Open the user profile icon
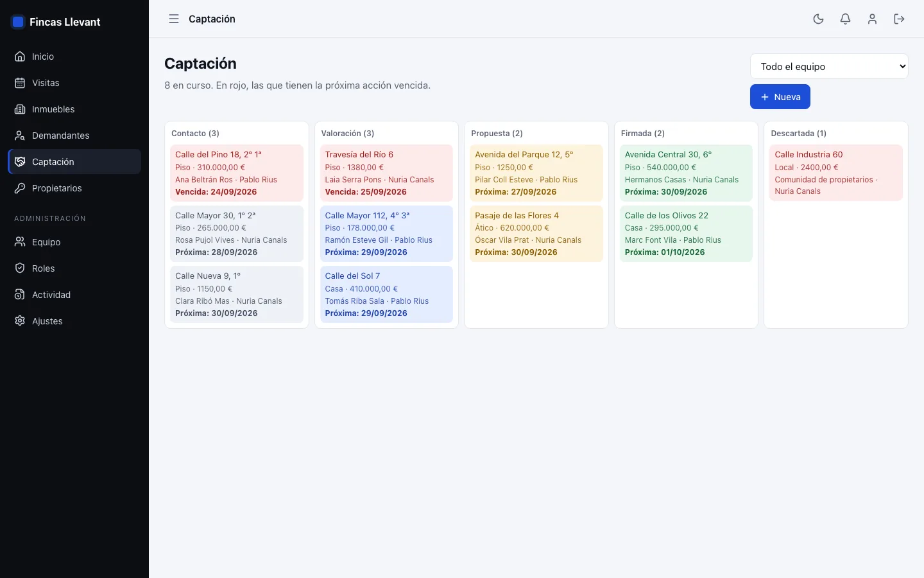Screen dimensions: 924x578 click(x=872, y=19)
